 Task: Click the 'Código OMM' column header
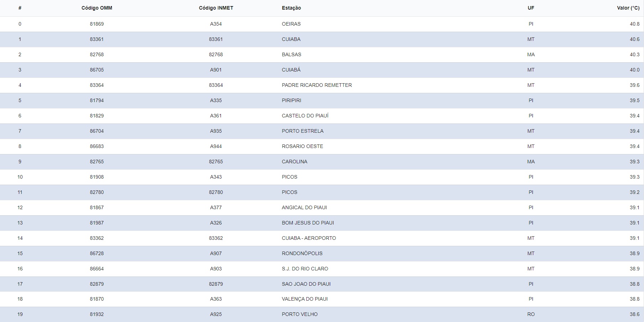[97, 8]
